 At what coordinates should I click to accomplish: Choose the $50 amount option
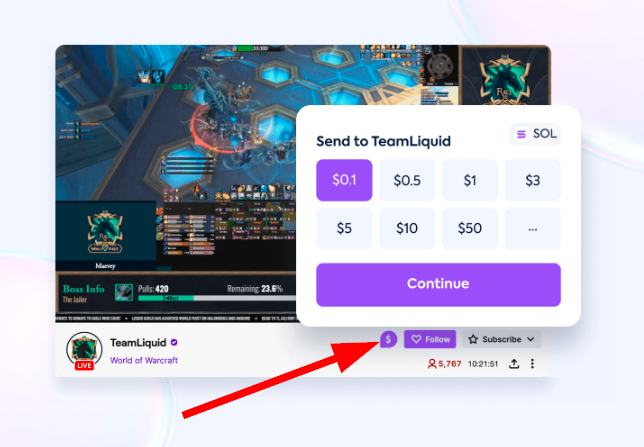click(x=470, y=228)
